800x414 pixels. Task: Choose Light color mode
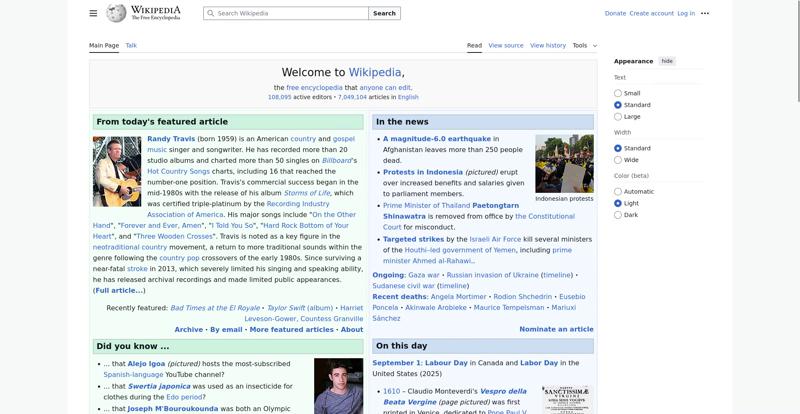click(618, 204)
